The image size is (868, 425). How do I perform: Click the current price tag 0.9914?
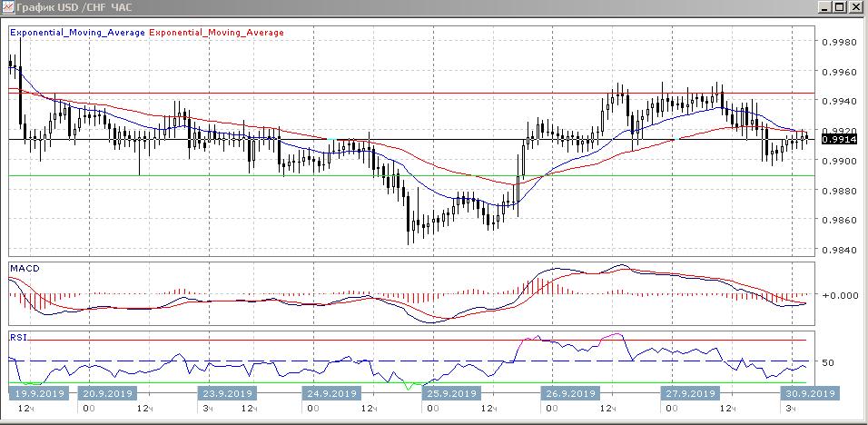835,140
